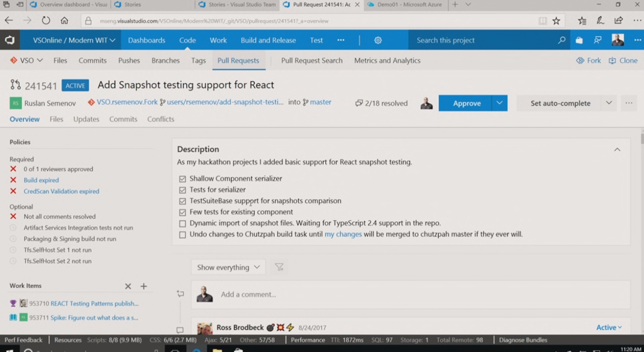Open the feedback chat icon in header
The width and height of the screenshot is (644, 352).
[x=597, y=40]
